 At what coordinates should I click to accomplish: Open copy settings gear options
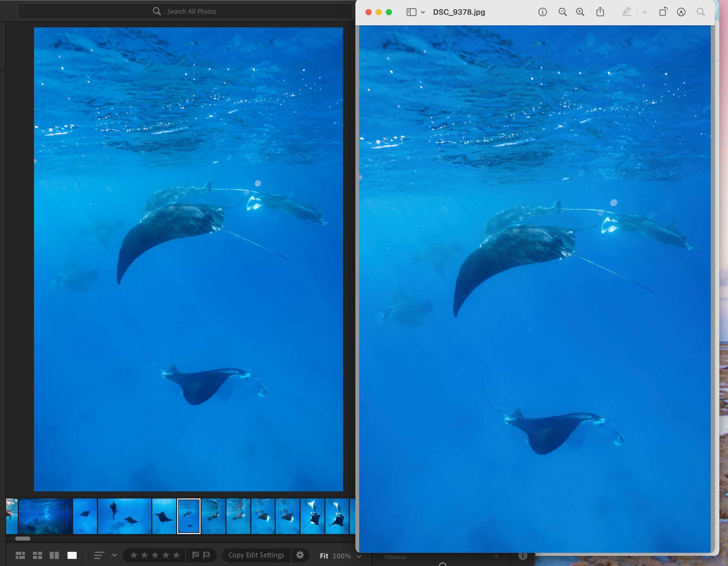click(x=300, y=555)
